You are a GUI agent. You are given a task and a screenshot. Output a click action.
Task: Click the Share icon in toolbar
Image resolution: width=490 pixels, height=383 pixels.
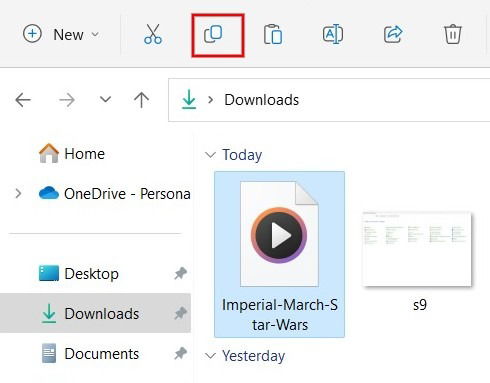(393, 34)
